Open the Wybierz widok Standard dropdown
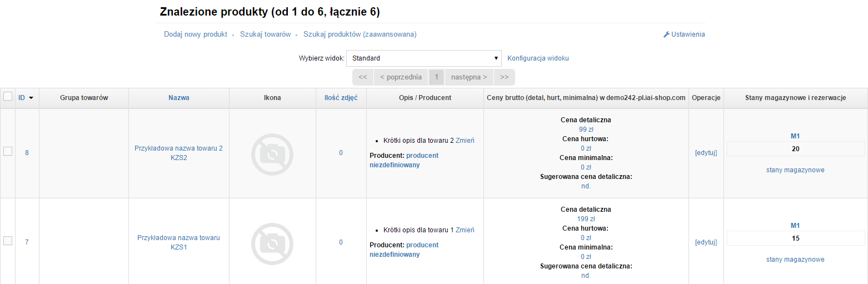 [x=423, y=58]
